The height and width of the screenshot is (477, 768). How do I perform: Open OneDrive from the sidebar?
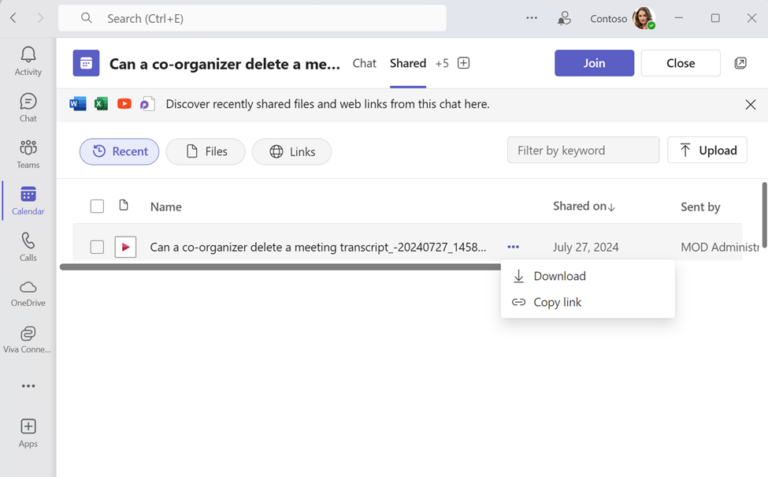(x=28, y=293)
